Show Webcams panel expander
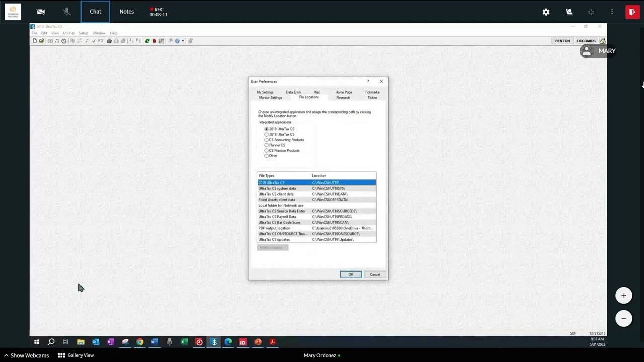Viewport: 644px width, 362px height. tap(26, 355)
